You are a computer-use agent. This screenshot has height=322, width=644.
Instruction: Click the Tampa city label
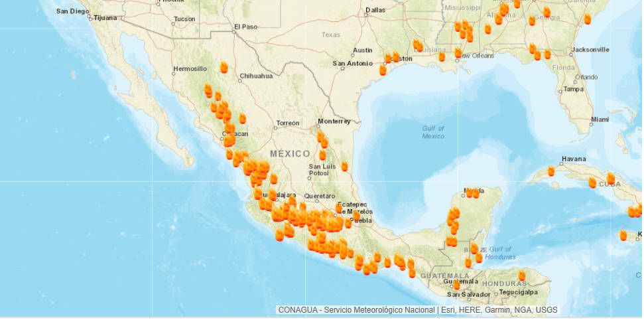[x=572, y=89]
